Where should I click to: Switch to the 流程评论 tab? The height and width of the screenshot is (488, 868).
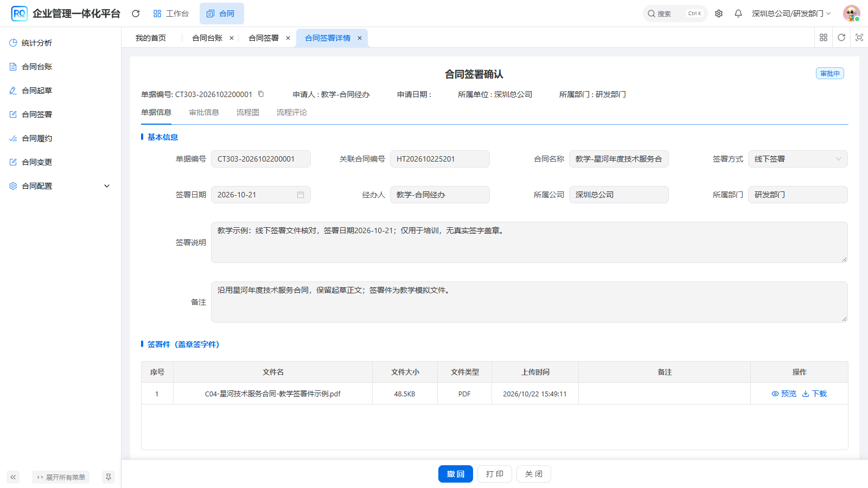[292, 112]
